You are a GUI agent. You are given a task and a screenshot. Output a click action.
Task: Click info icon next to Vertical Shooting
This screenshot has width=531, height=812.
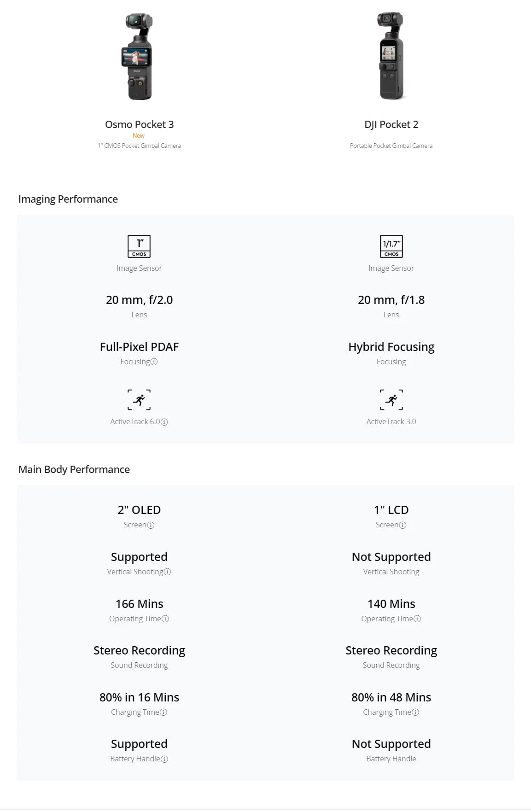click(x=168, y=572)
